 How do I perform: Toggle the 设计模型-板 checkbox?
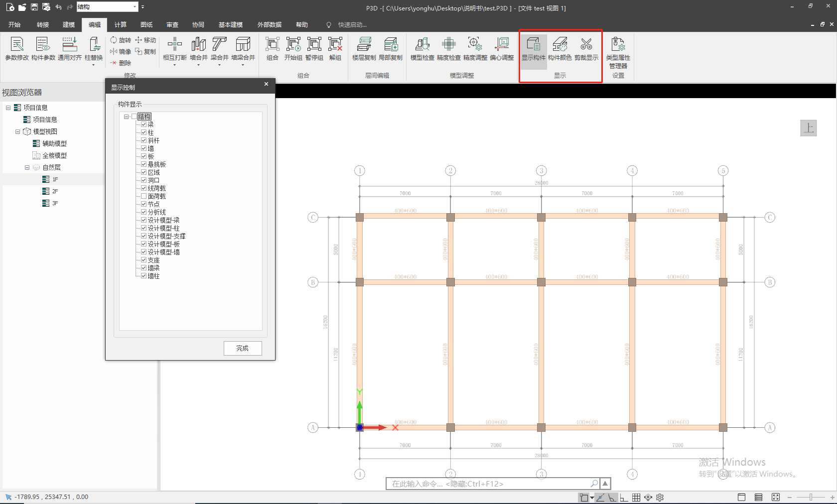143,244
